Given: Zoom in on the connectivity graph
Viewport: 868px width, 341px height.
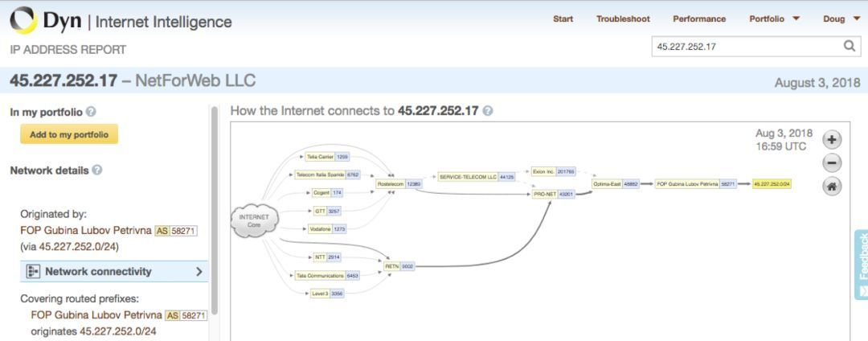Looking at the screenshot, I should 831,140.
